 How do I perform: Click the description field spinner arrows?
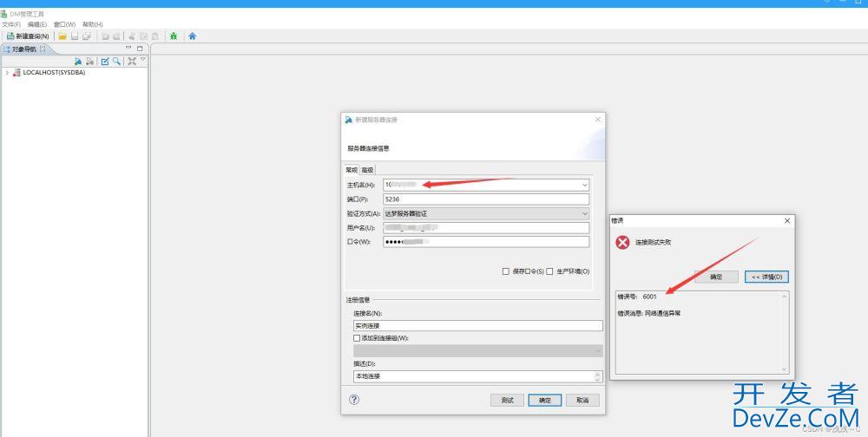[597, 376]
